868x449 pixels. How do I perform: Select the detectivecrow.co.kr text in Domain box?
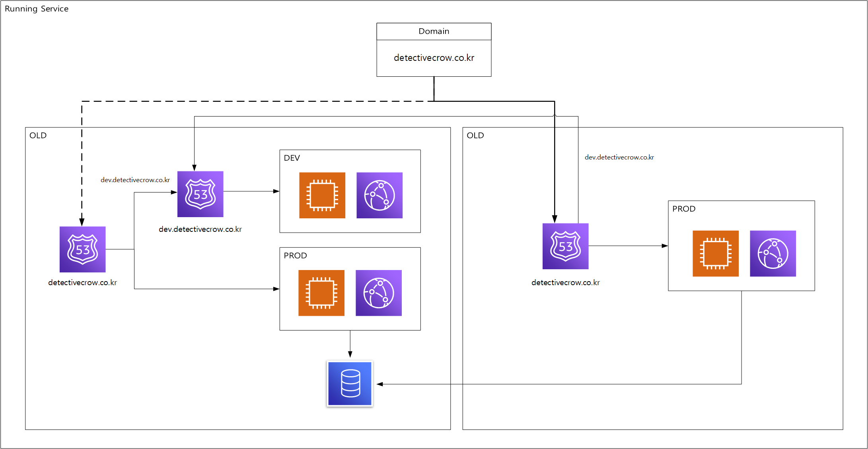pyautogui.click(x=434, y=58)
